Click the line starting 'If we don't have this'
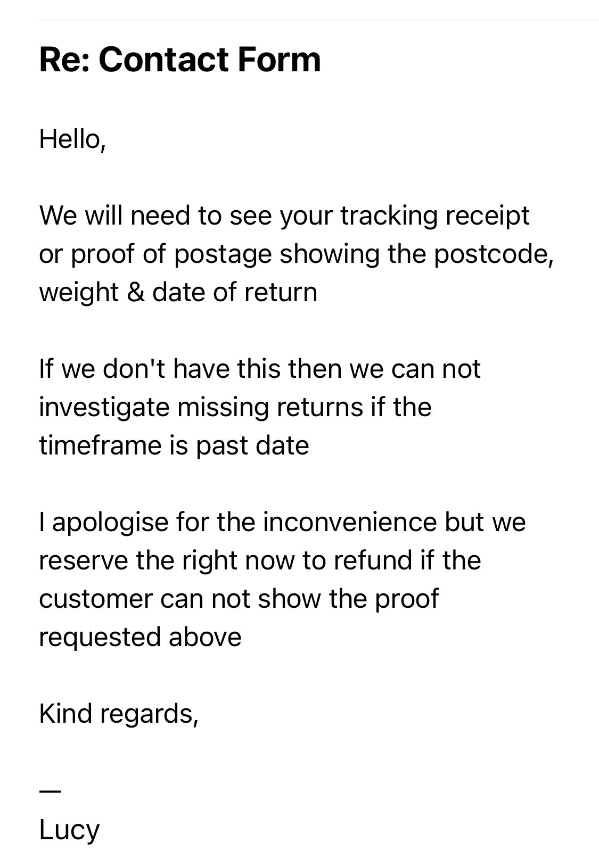The height and width of the screenshot is (868, 599). 260,369
